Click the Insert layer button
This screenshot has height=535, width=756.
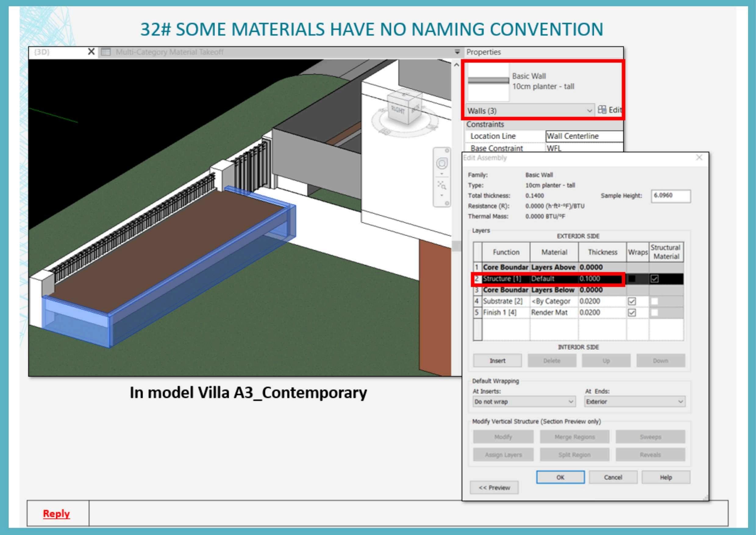click(x=497, y=361)
